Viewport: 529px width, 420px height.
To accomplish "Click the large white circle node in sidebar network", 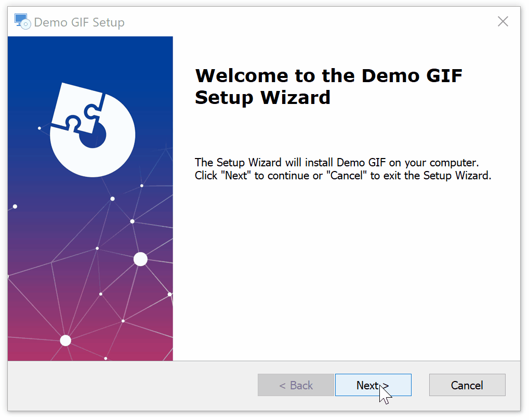I will point(140,258).
